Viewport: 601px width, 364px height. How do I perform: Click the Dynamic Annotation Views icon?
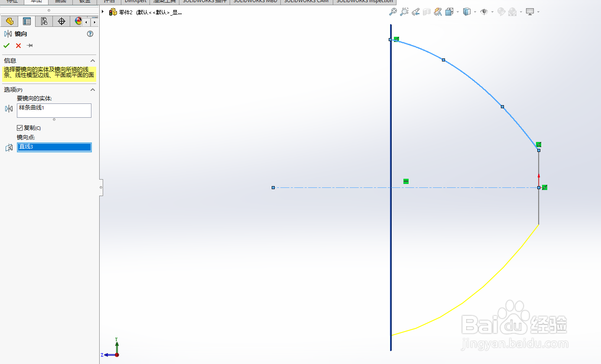tap(438, 12)
